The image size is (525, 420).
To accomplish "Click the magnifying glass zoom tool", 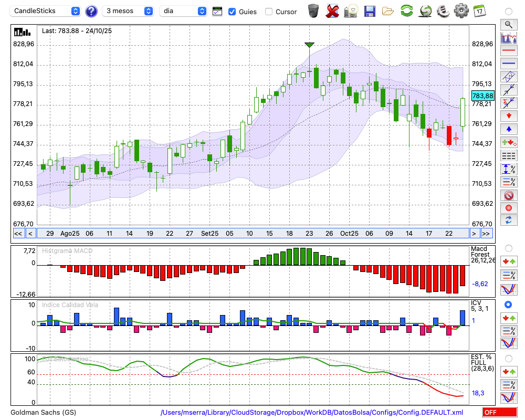I will [x=508, y=24].
